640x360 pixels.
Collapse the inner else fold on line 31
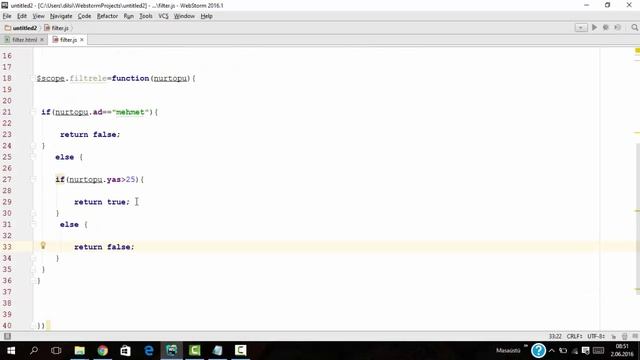pos(34,224)
